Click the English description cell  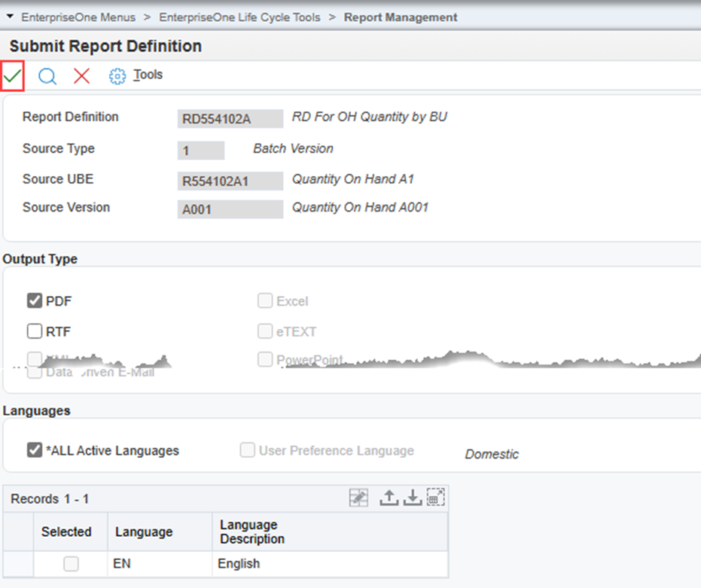tap(330, 564)
